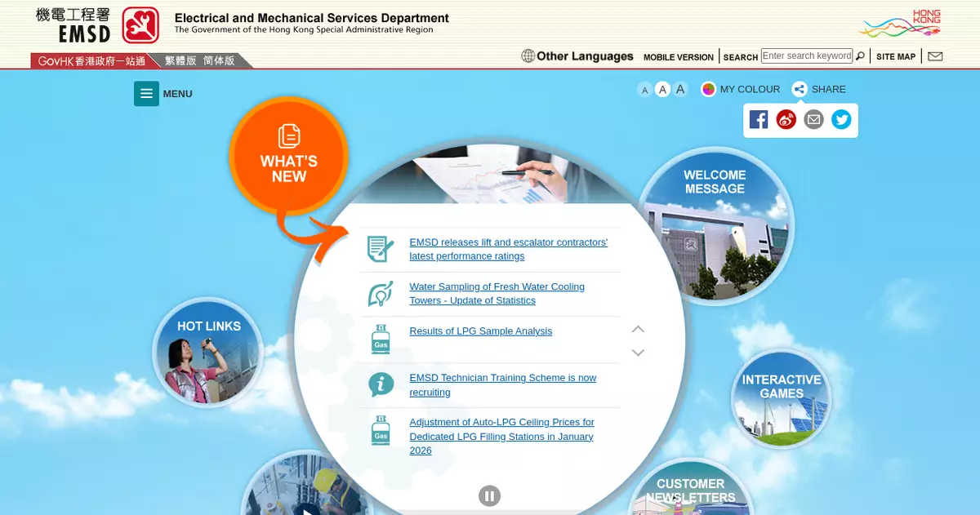Pause the What's New carousel
Viewport: 980px width, 515px height.
click(489, 495)
